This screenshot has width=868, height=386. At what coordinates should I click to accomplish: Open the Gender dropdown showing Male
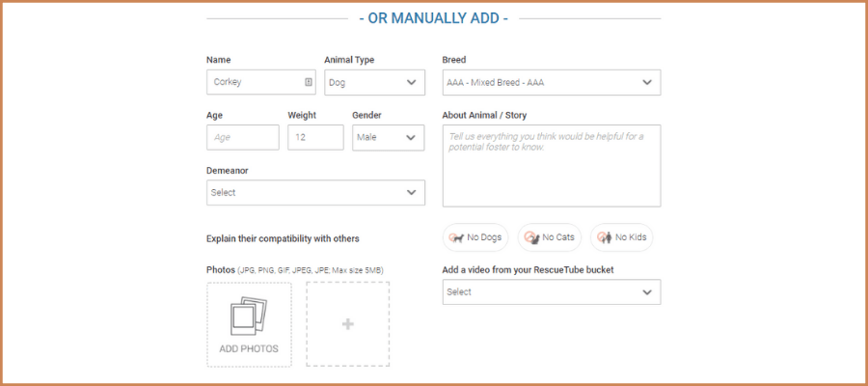388,137
